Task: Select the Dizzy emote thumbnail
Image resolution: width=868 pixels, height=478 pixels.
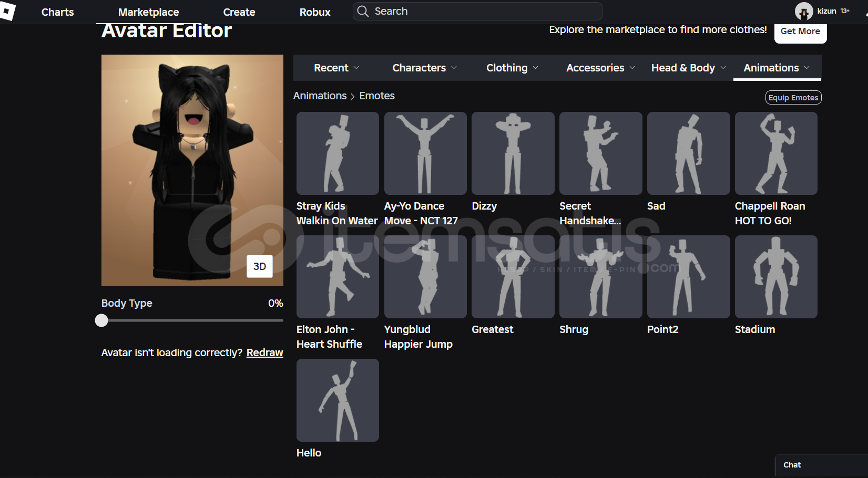Action: [x=513, y=153]
